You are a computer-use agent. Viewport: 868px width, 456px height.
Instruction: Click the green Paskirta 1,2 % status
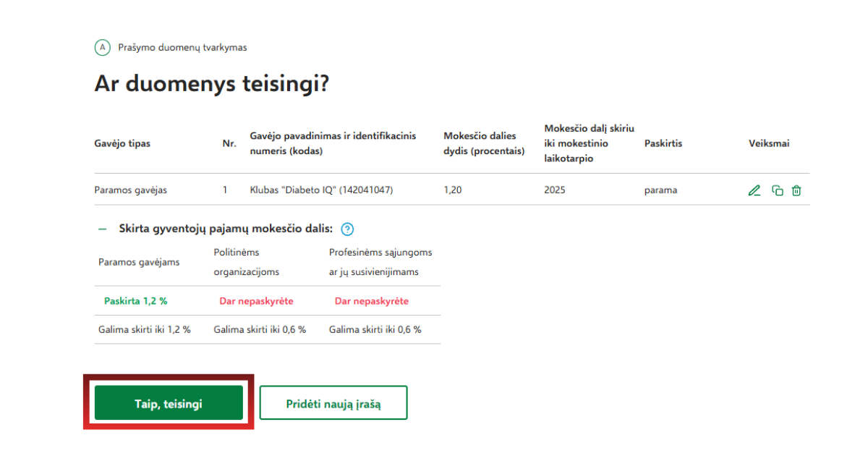point(135,301)
